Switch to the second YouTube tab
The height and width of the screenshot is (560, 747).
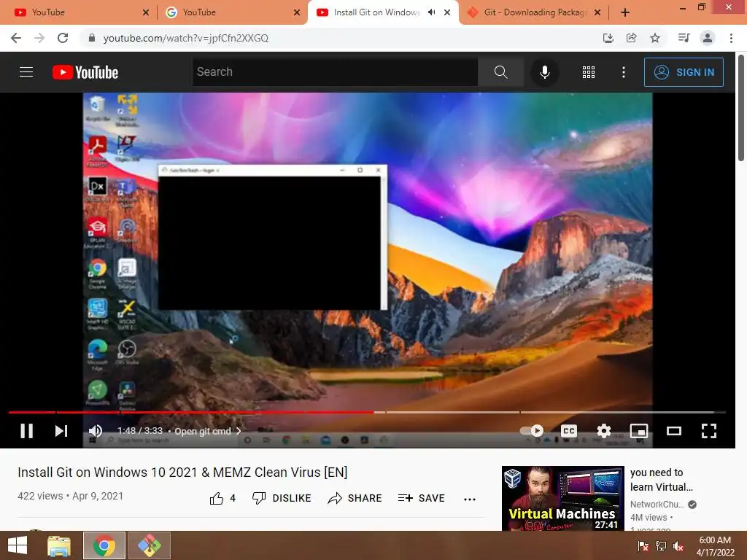232,12
